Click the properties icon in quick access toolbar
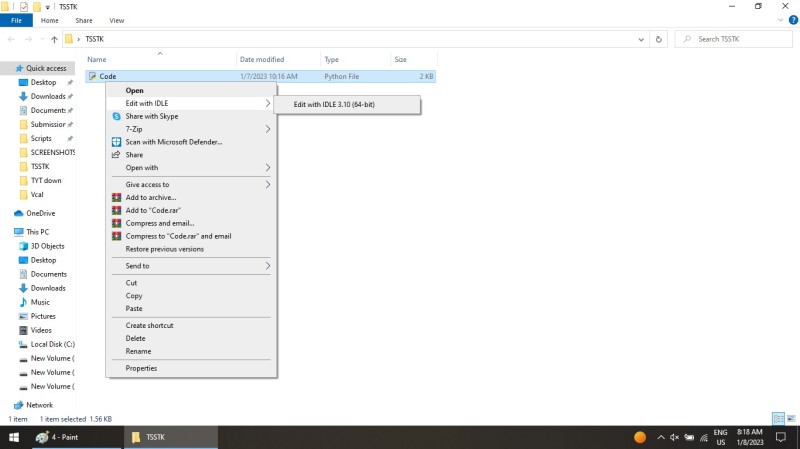Image resolution: width=800 pixels, height=449 pixels. pos(23,7)
